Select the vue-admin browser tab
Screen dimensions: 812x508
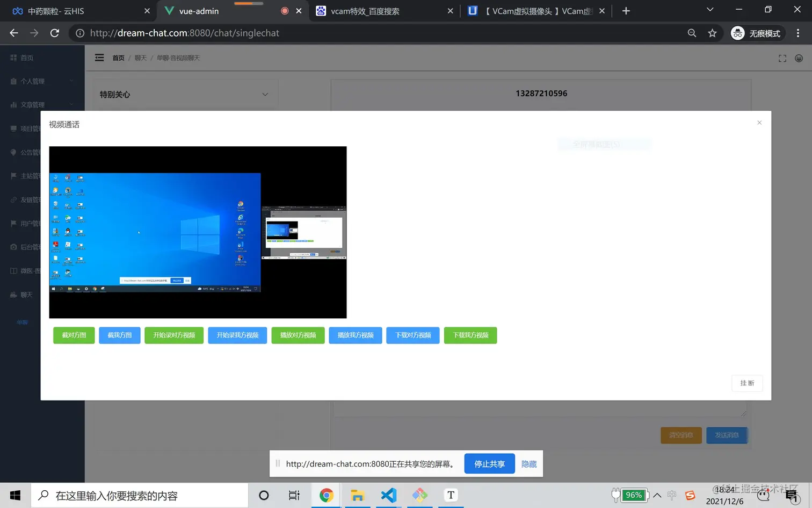point(233,11)
